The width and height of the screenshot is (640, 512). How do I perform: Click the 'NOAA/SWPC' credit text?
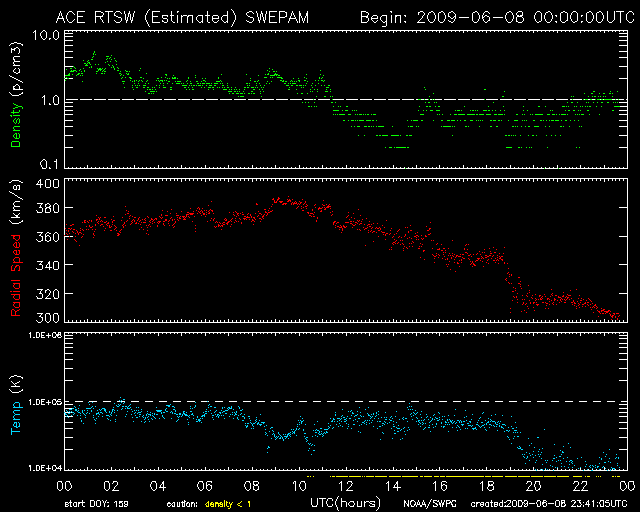tap(429, 504)
